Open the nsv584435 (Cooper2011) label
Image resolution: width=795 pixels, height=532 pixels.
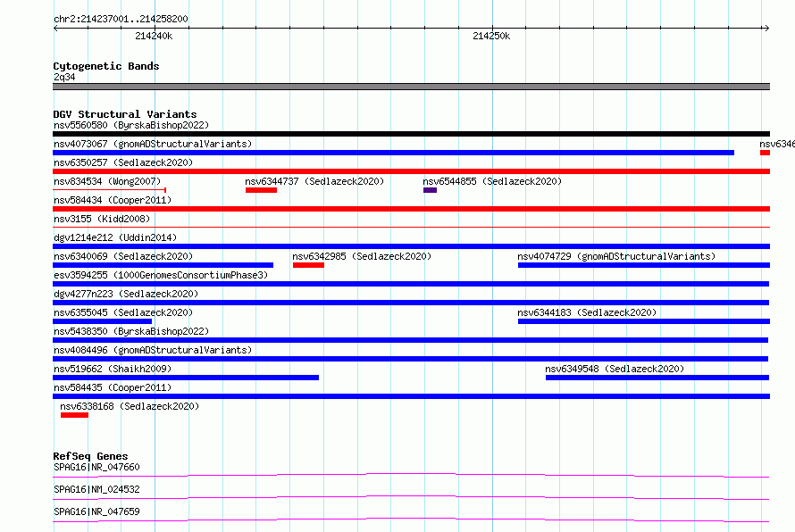pos(113,387)
